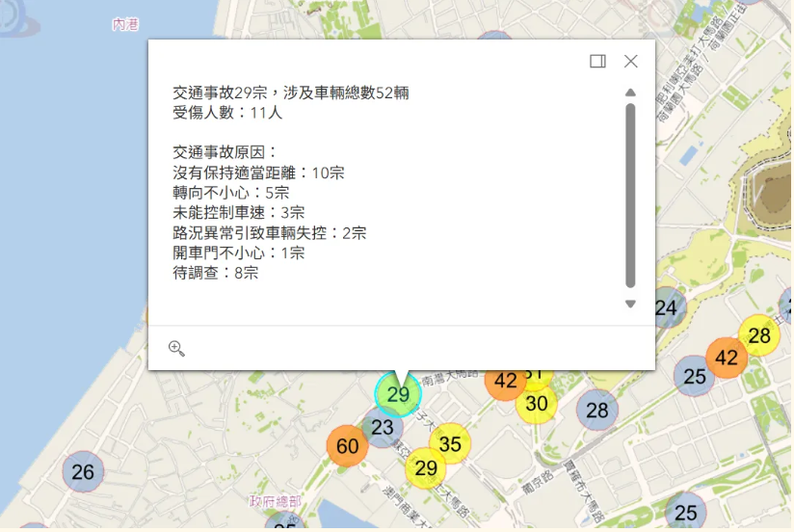Open the orange 60 cluster marker

347,446
